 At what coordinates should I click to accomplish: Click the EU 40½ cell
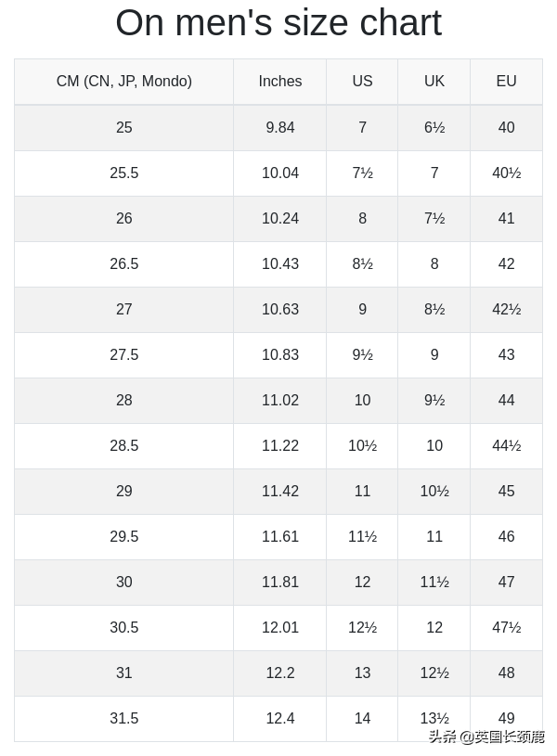506,173
